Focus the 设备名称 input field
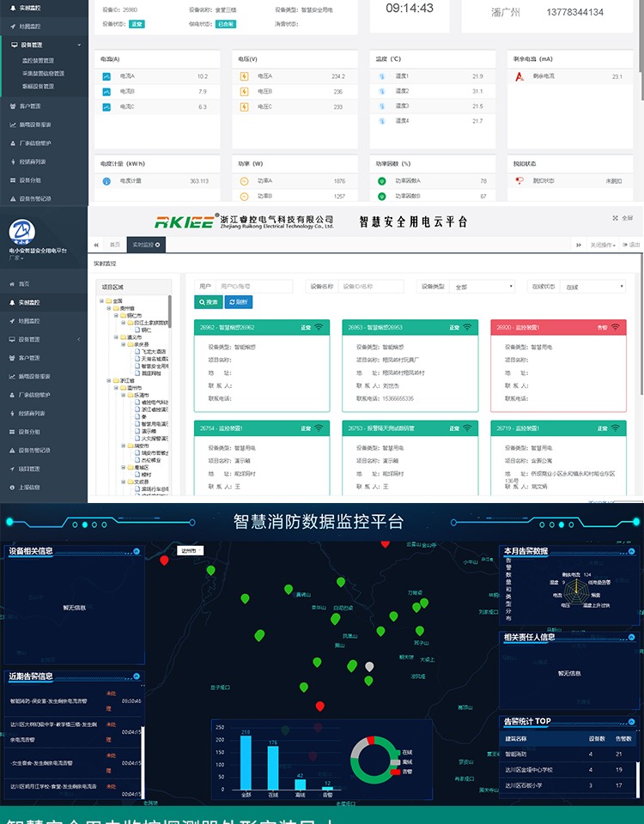The image size is (644, 824). click(371, 287)
